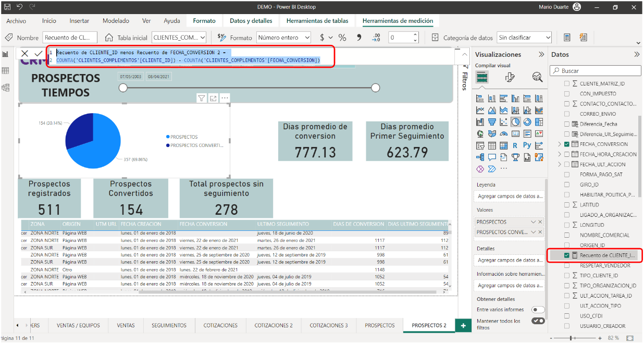Select the globe map visualization icon
644x343 pixels.
[480, 133]
